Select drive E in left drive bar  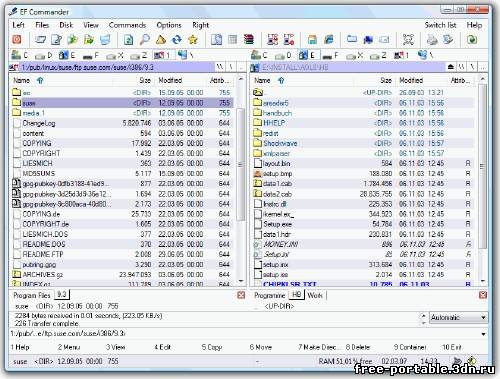point(67,55)
